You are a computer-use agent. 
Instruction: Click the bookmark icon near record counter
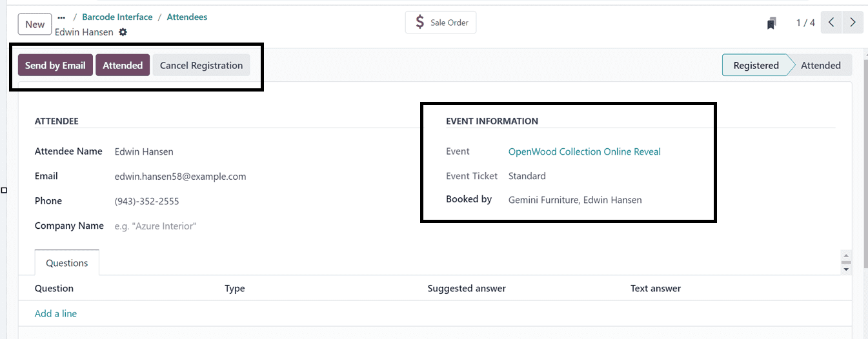pyautogui.click(x=771, y=23)
